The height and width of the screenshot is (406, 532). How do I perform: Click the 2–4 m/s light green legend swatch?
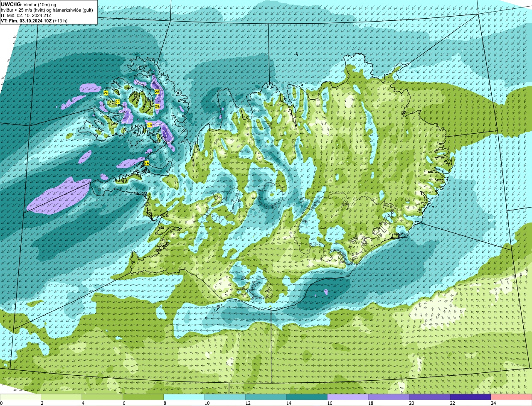62,397
